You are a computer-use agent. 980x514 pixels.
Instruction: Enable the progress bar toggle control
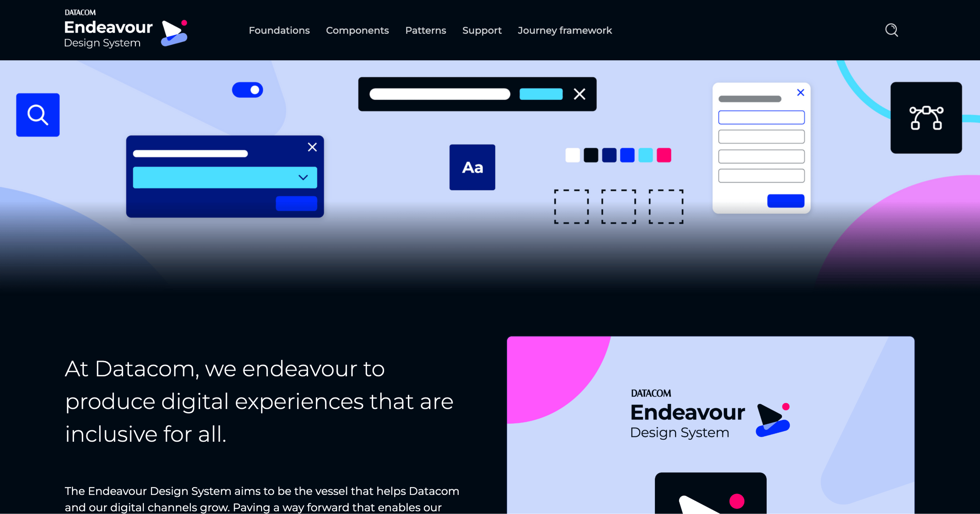click(x=248, y=89)
